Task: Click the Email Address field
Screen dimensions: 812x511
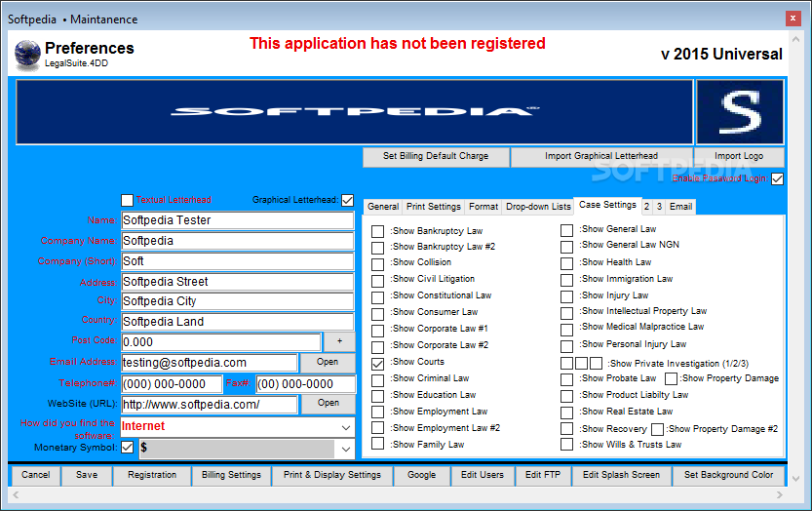Action: [210, 363]
